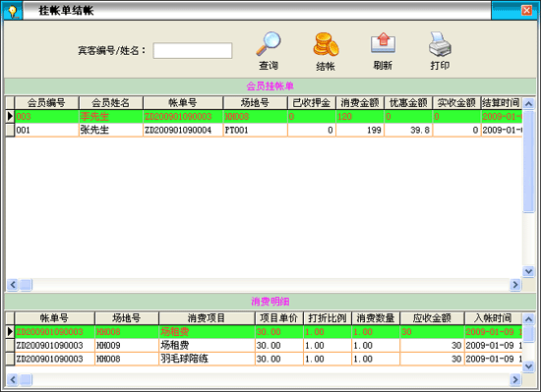Click up arrow of member bill list scrollbar
This screenshot has height=392, width=541.
tap(528, 103)
